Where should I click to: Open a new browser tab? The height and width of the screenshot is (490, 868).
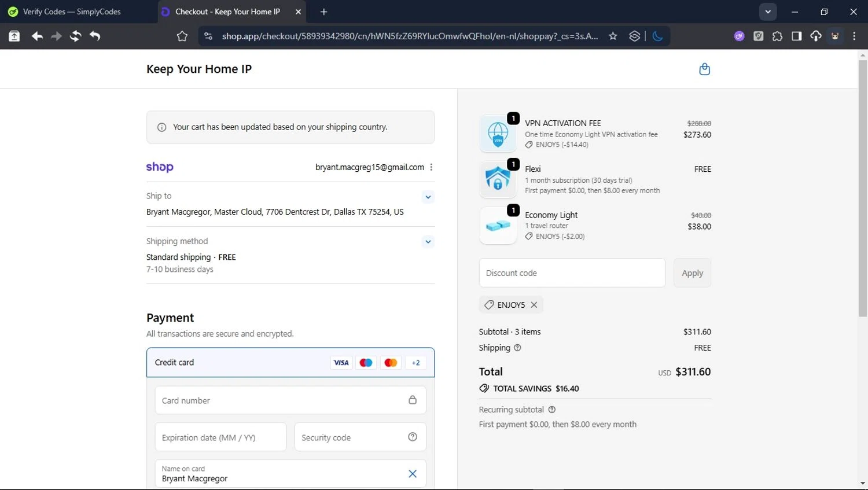pyautogui.click(x=323, y=12)
